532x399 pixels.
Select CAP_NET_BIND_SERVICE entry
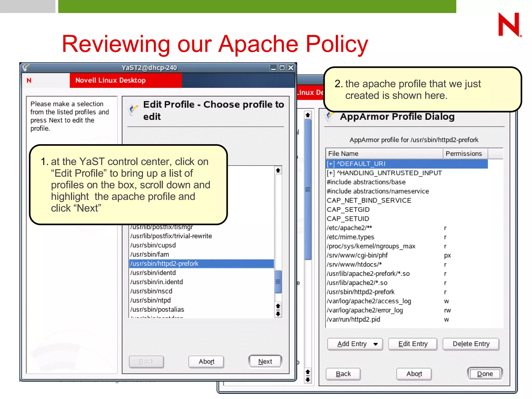click(407, 201)
